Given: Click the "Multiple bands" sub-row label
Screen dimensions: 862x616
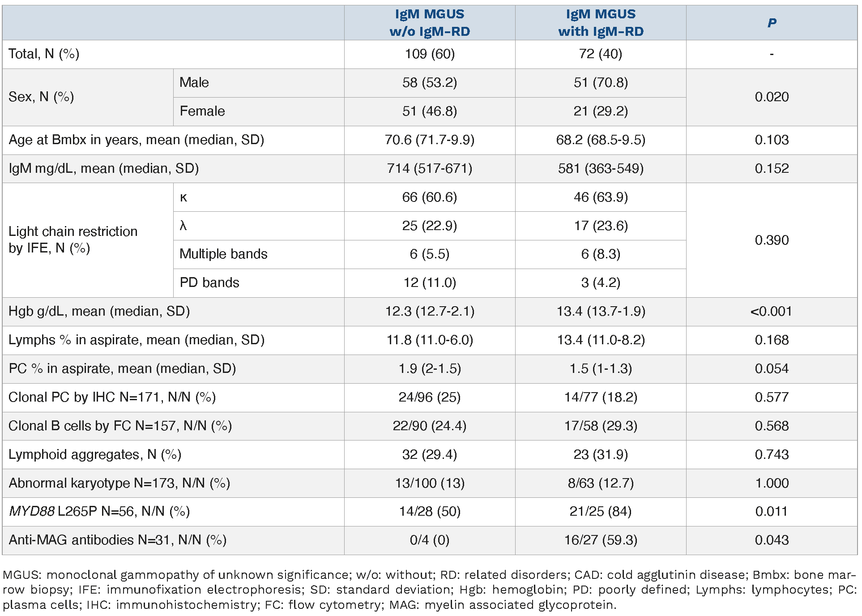Looking at the screenshot, I should (223, 254).
